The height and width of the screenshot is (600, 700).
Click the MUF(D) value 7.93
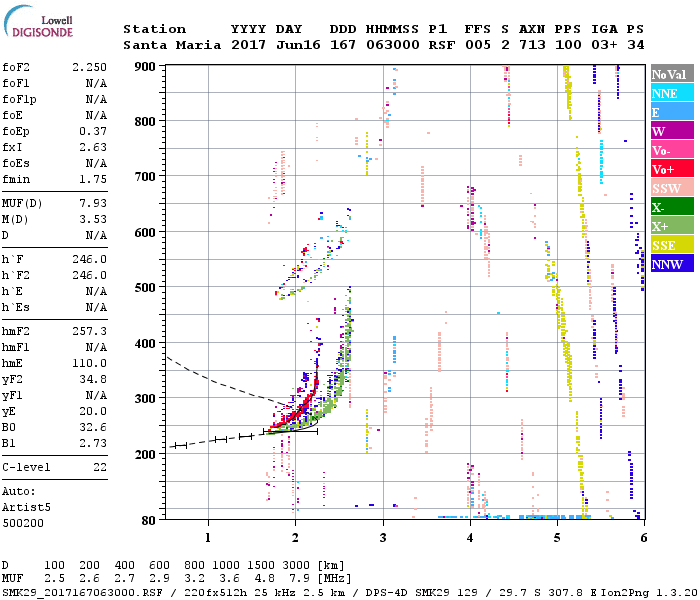(93, 203)
